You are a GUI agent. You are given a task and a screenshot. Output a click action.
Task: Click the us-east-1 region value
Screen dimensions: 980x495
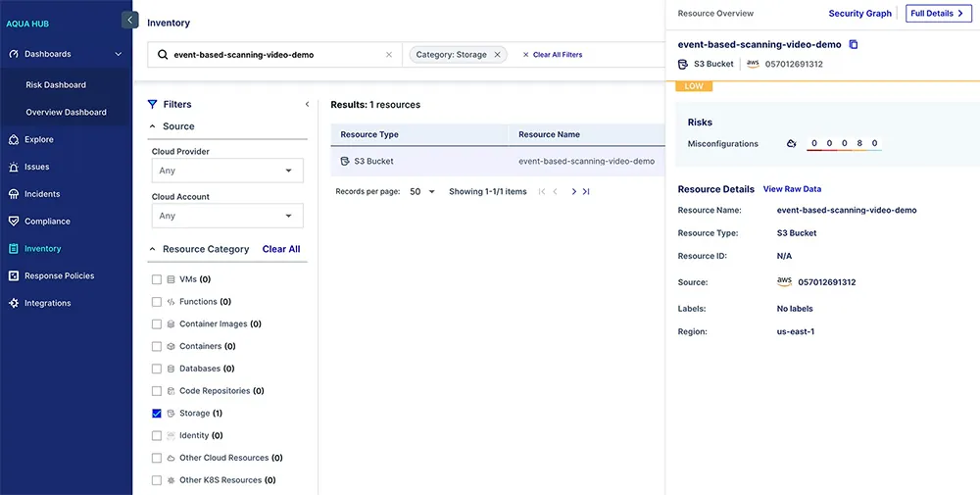tap(795, 331)
